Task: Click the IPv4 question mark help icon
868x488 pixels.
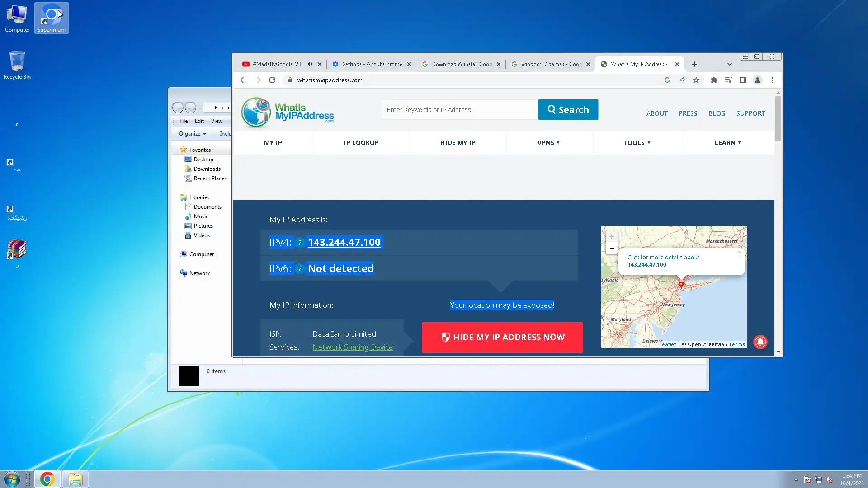Action: [x=300, y=243]
